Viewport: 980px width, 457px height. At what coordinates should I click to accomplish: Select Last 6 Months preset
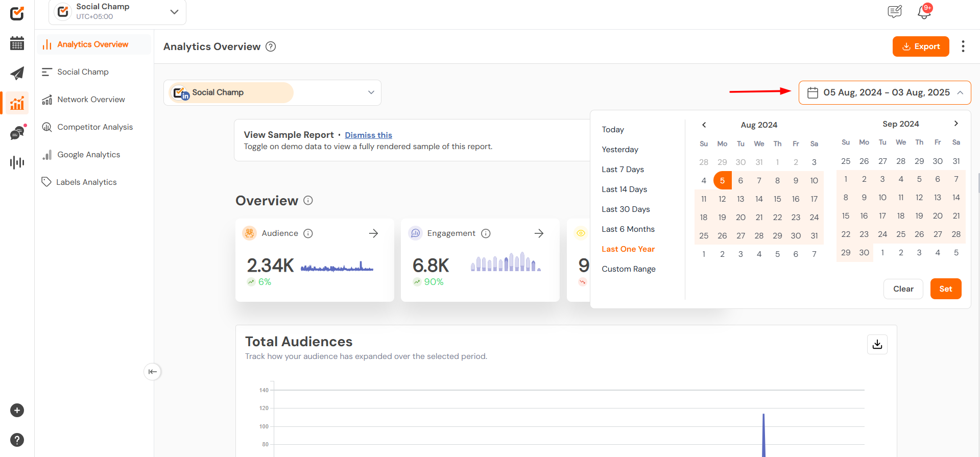(628, 229)
